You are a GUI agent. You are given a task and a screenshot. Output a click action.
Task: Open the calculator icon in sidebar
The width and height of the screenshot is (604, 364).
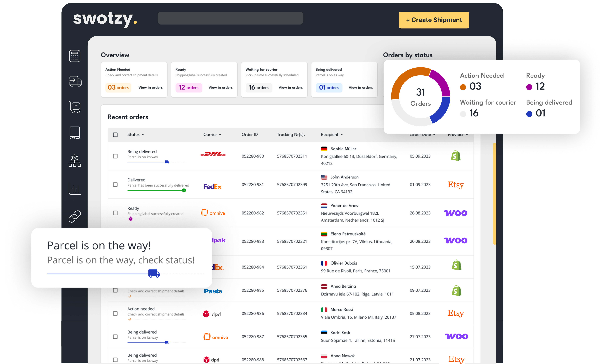pos(75,56)
